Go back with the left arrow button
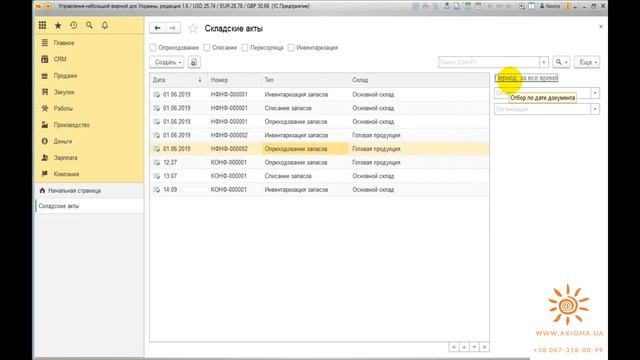This screenshot has height=360, width=640. (x=158, y=28)
